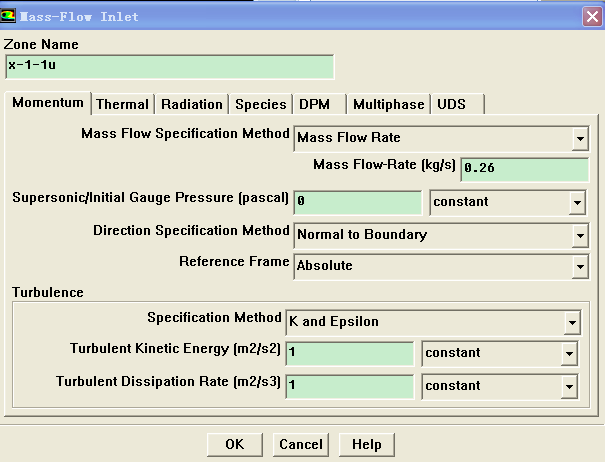Click the Mass-Flow Inlet title bar icon
Image resolution: width=605 pixels, height=462 pixels.
tap(10, 16)
